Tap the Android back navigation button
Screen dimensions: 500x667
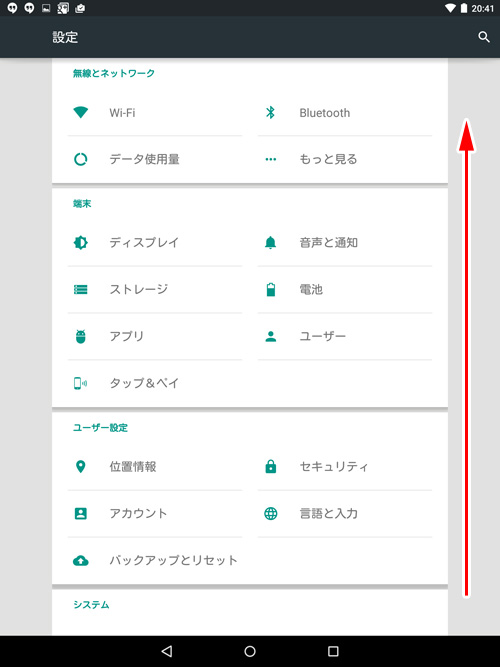pyautogui.click(x=167, y=651)
